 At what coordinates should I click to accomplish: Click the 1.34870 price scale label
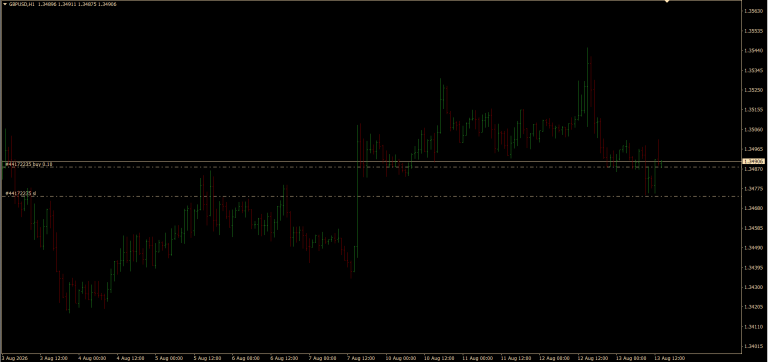[753, 169]
